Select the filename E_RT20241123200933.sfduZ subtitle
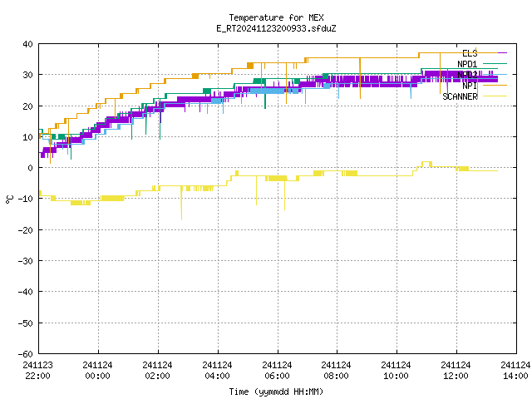This screenshot has width=532, height=399. click(x=276, y=28)
